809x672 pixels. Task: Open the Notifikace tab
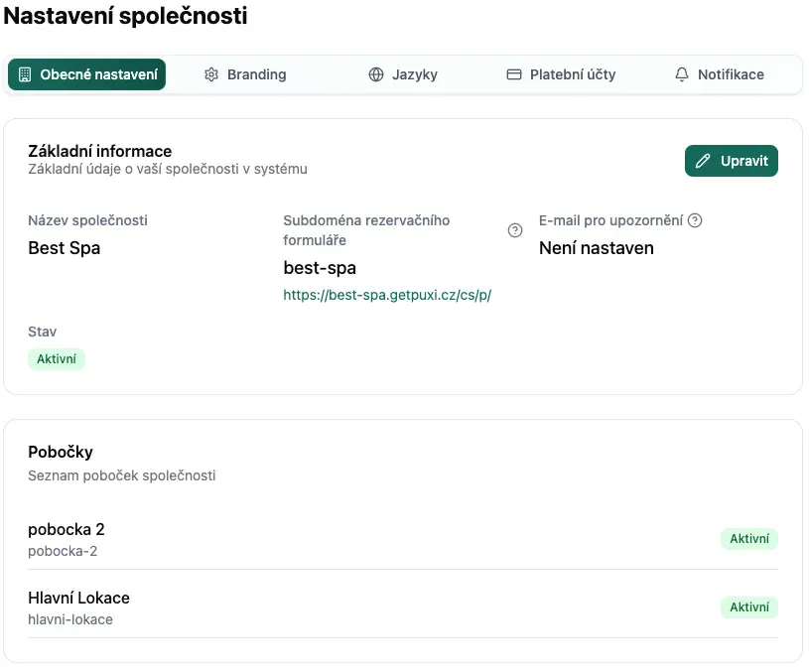(x=720, y=73)
